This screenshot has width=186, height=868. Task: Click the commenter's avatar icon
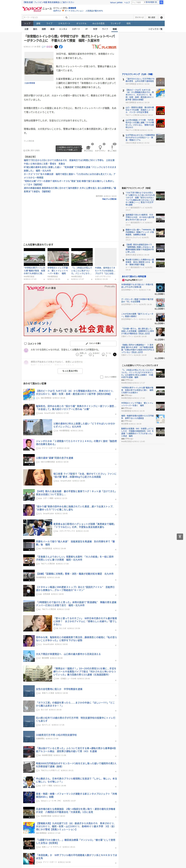(x=26, y=350)
